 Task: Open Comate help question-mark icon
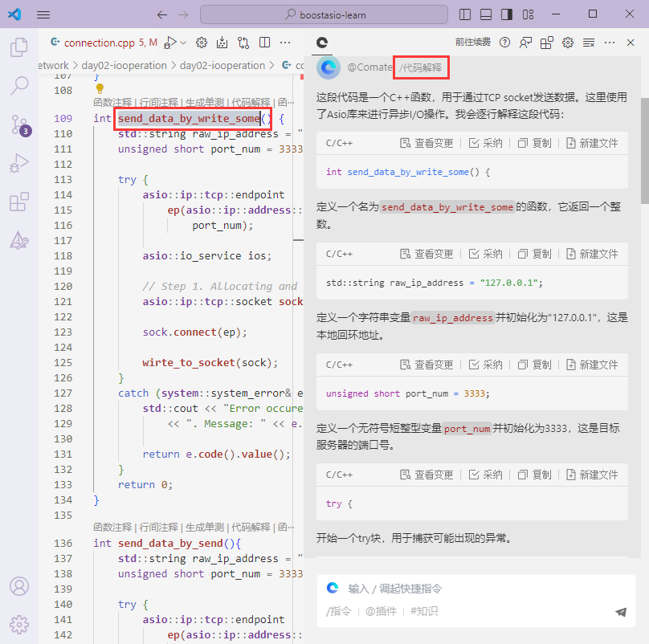pos(504,43)
